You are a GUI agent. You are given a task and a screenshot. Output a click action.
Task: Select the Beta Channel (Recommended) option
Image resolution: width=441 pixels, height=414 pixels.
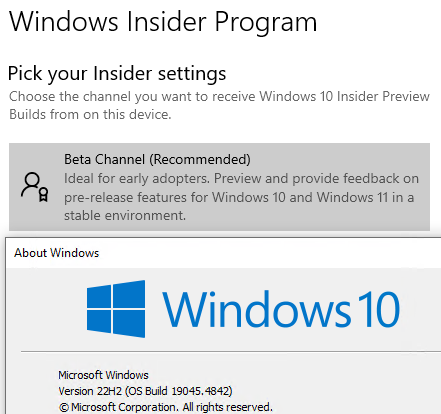point(219,187)
